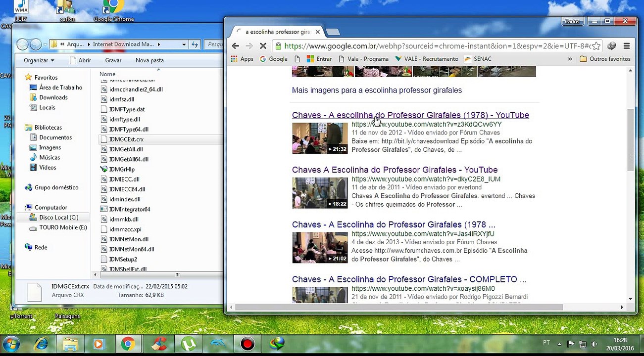Open the Vale - Programa bookmark
The width and height of the screenshot is (644, 356).
[363, 59]
